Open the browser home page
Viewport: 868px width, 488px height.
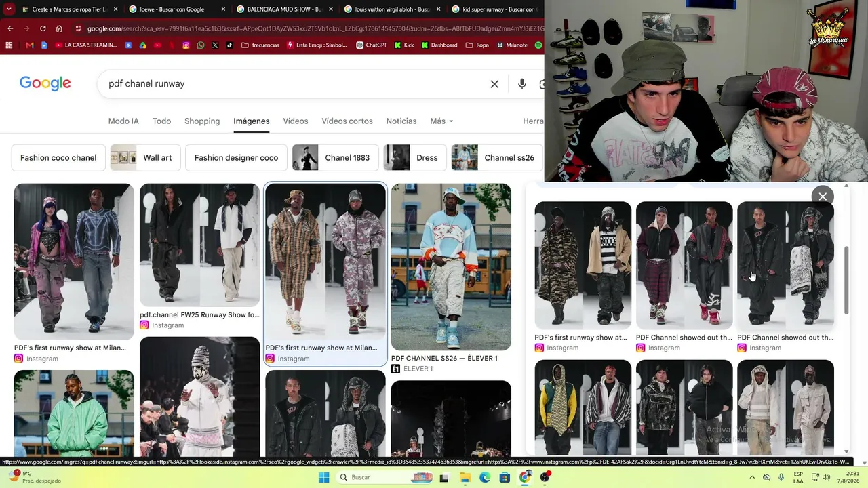point(59,28)
